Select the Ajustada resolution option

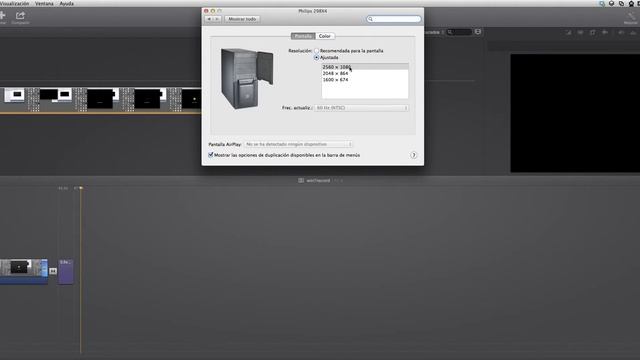(316, 58)
